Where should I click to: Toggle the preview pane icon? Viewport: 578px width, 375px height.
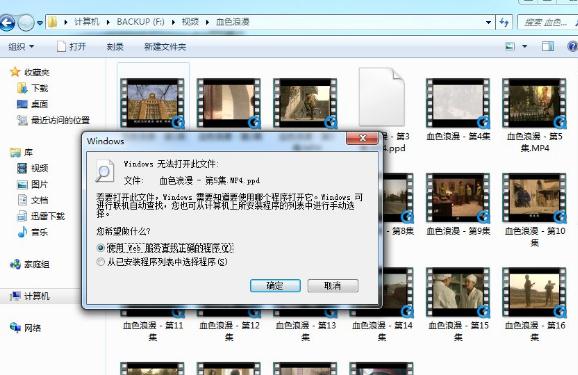(x=547, y=46)
